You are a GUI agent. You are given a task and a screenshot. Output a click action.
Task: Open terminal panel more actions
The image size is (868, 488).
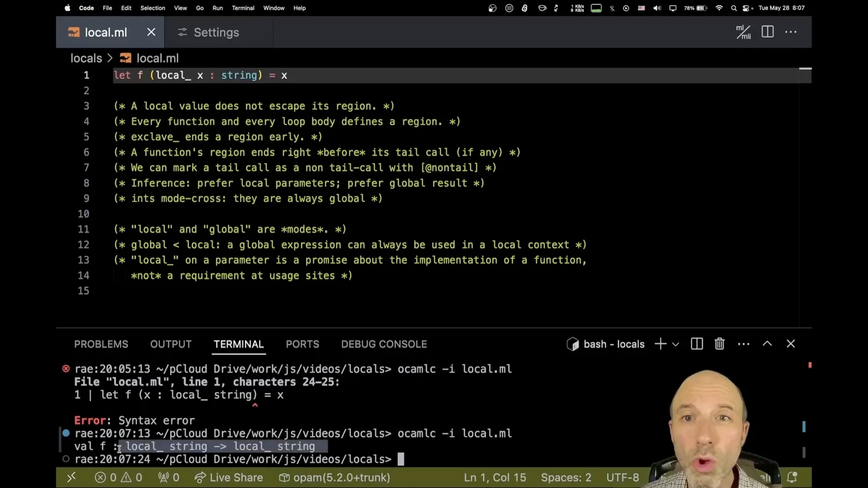pyautogui.click(x=744, y=344)
